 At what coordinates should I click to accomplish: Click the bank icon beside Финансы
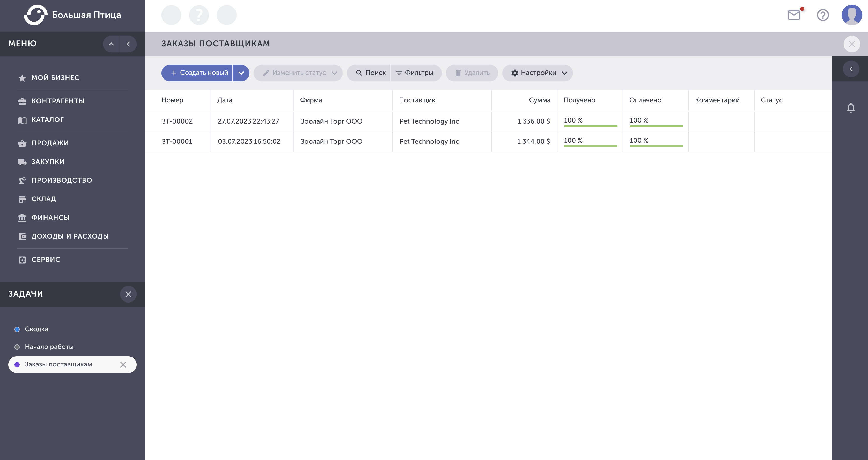point(22,218)
